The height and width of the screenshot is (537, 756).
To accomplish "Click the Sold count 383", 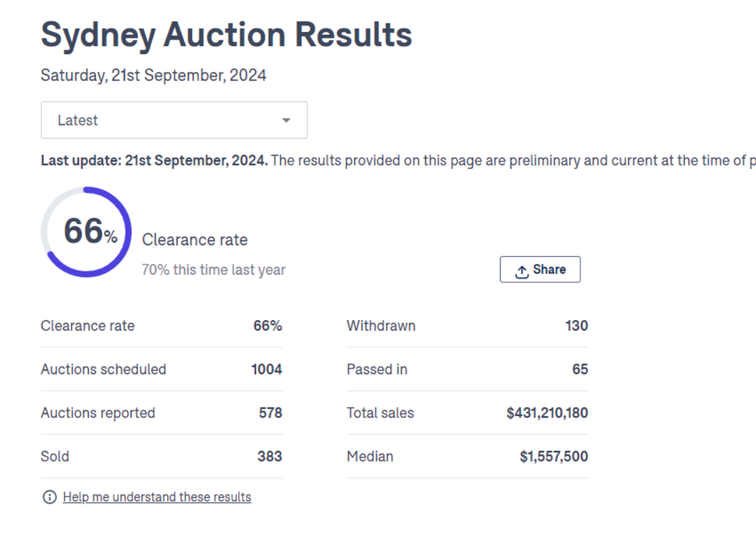I will coord(270,456).
